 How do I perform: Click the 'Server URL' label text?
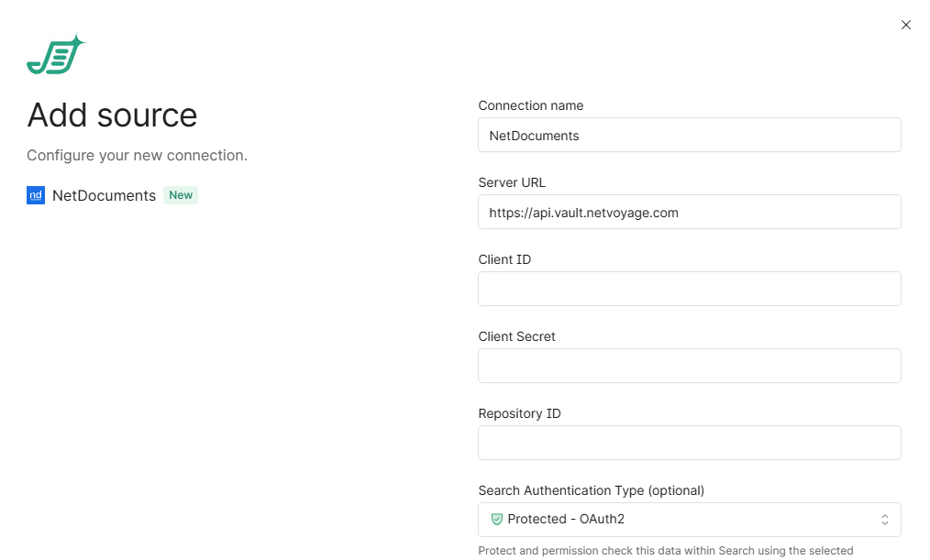pos(512,182)
